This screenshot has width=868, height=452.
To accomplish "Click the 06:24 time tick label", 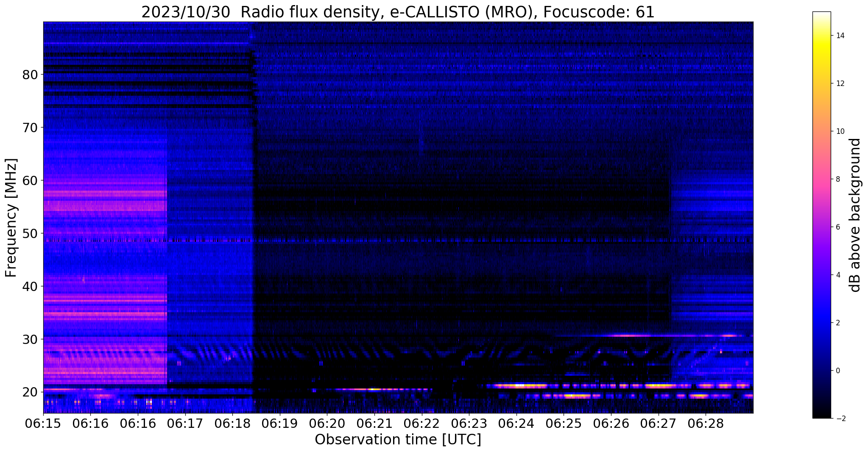I will click(x=516, y=423).
